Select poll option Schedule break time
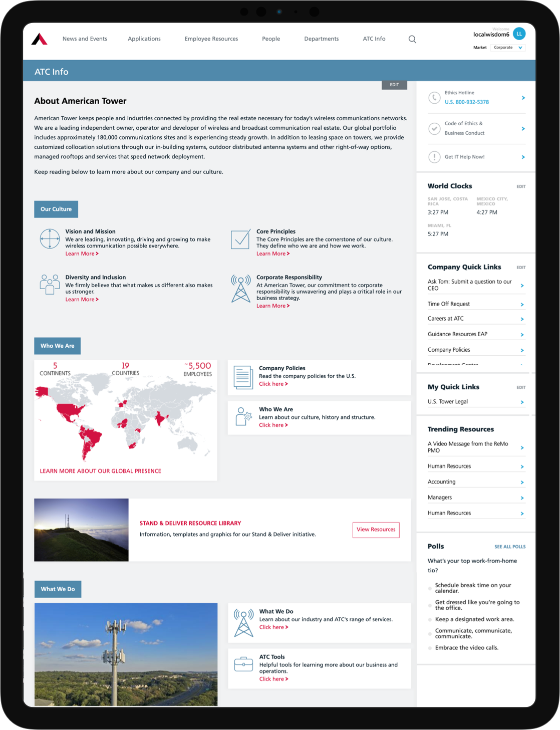560x730 pixels. (430, 588)
